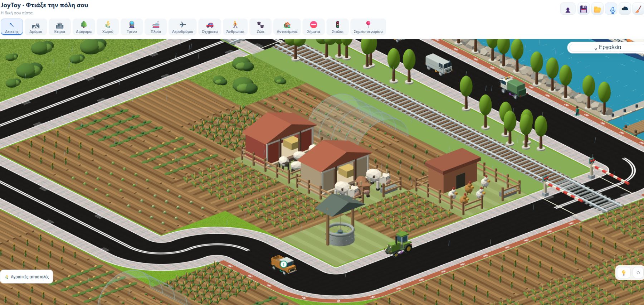This screenshot has width=644, height=305.
Task: Open the Άνθρωποι people category
Action: point(235,27)
